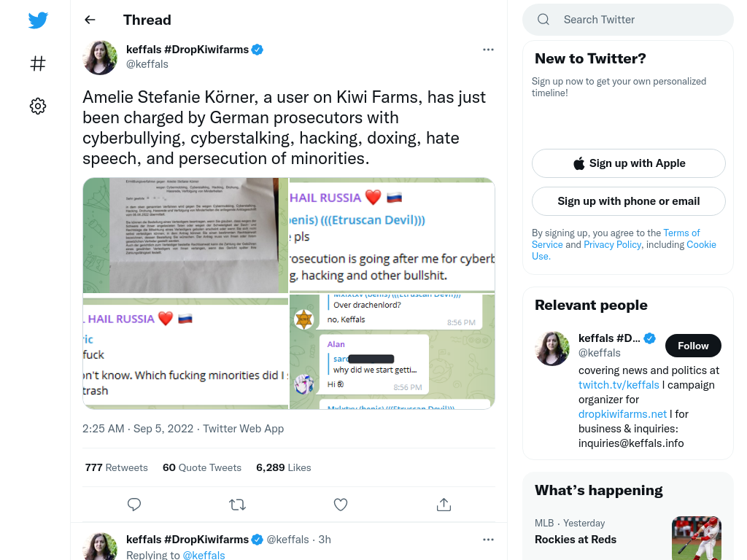This screenshot has width=747, height=560.
Task: Open the letter photo thumbnail
Action: [x=185, y=236]
